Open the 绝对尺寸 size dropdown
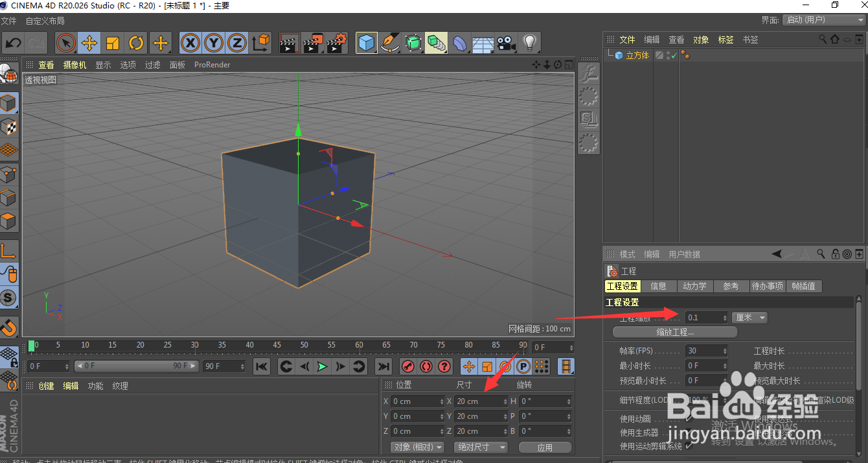Viewport: 868px width, 463px height. tap(481, 447)
